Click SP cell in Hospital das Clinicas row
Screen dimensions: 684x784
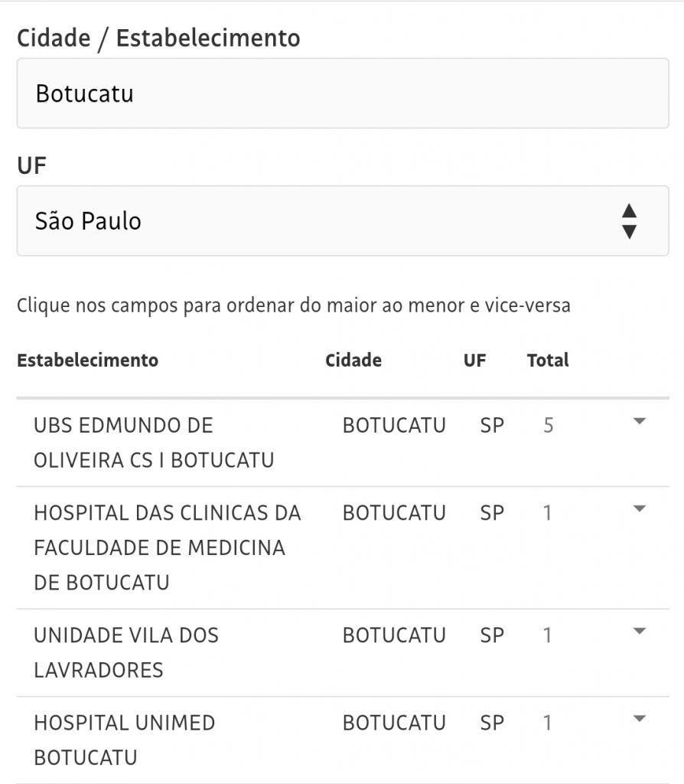492,512
